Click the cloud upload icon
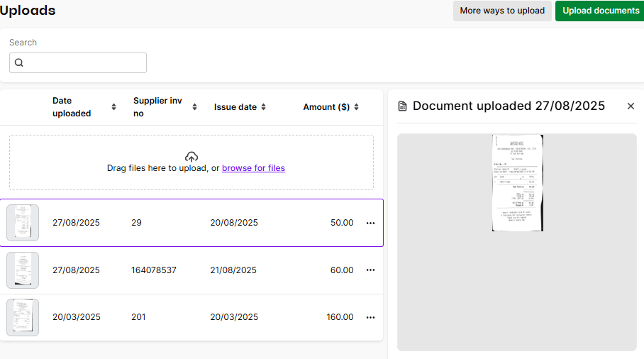 tap(191, 157)
